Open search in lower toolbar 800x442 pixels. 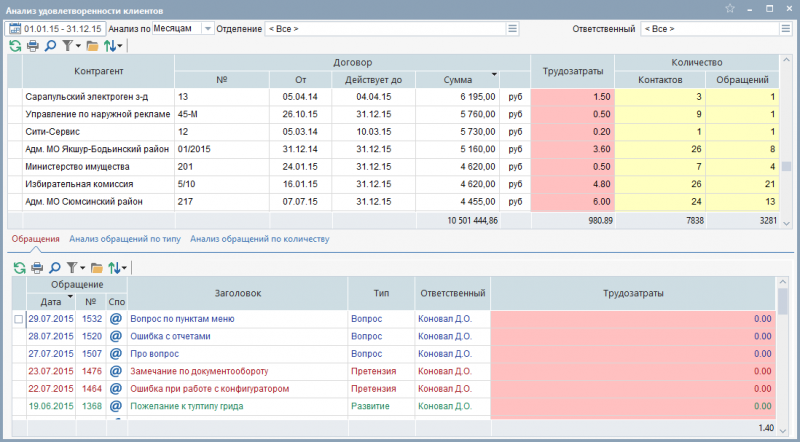pyautogui.click(x=55, y=267)
